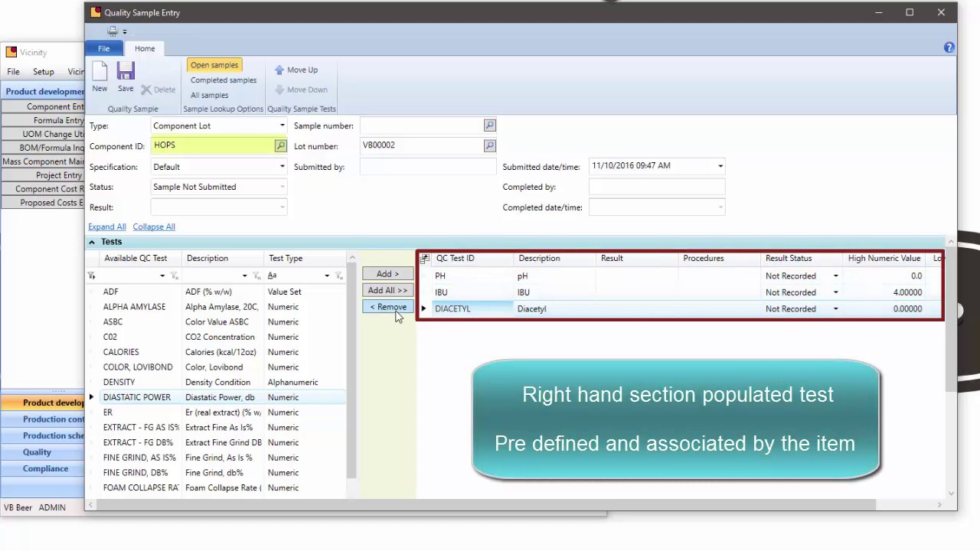Open the File tab
The height and width of the screenshot is (551, 980).
click(103, 48)
